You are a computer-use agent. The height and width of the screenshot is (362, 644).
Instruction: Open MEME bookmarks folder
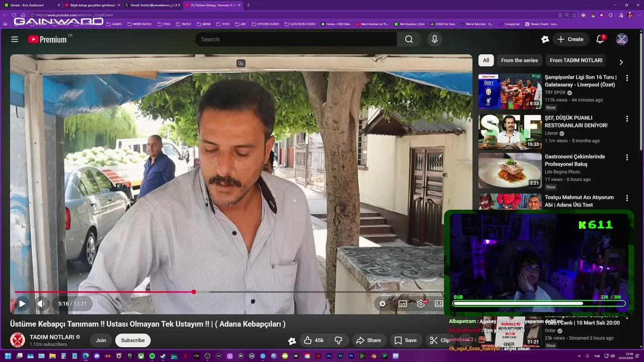204,24
